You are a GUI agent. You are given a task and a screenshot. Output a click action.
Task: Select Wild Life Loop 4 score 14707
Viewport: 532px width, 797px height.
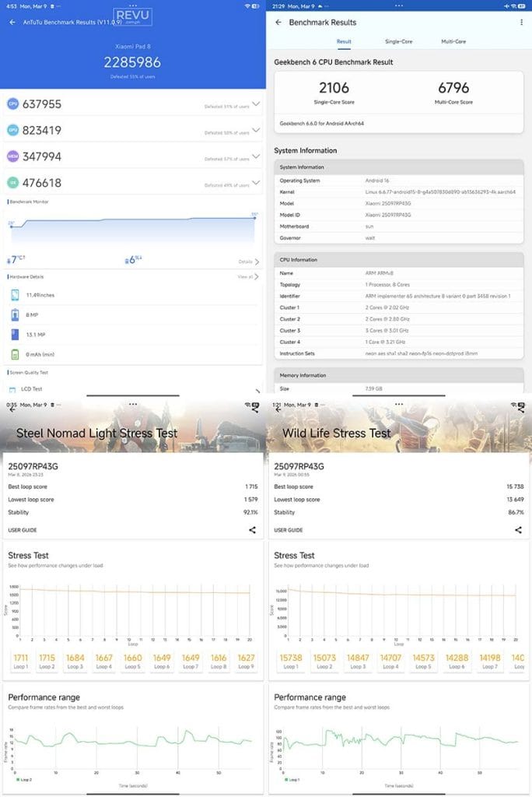(x=390, y=661)
